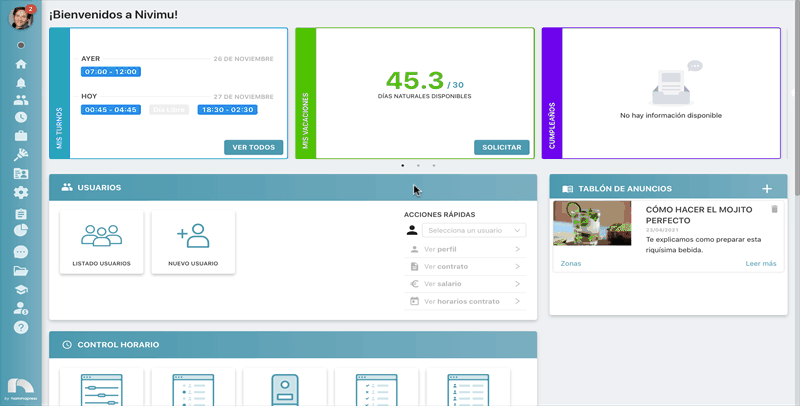Image resolution: width=800 pixels, height=406 pixels.
Task: Click yesterday's 07:00 - 12:00 shift
Action: [111, 72]
